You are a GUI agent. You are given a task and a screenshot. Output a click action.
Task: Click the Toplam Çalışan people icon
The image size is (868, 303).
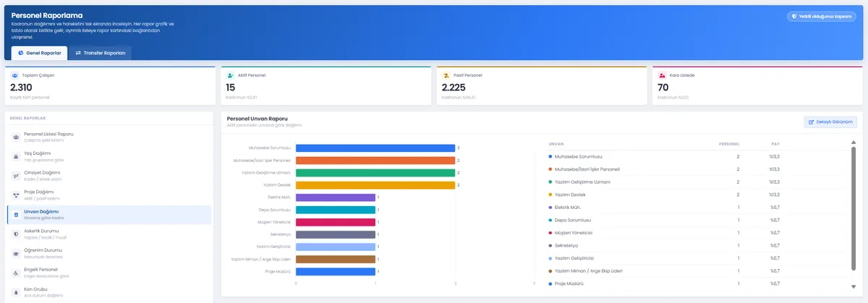[x=15, y=75]
